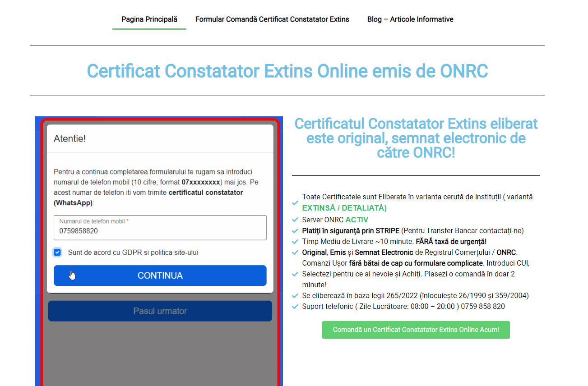Click checkmark beside 'Se eliberează în baza legii'
The width and height of the screenshot is (588, 386).
pos(295,296)
